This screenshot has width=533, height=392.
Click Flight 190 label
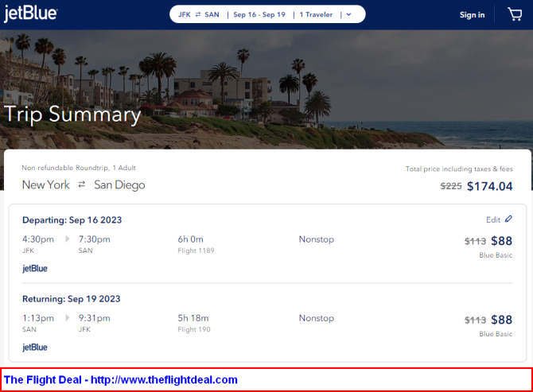(194, 329)
